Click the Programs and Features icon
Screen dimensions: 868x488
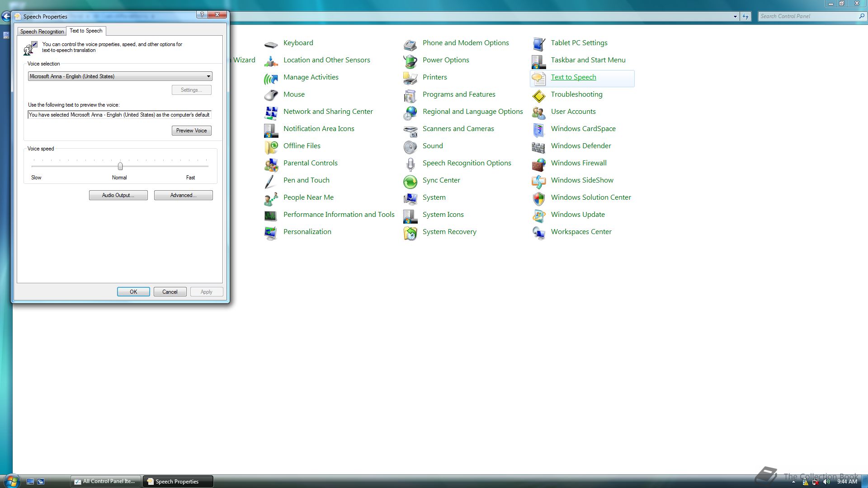coord(410,95)
